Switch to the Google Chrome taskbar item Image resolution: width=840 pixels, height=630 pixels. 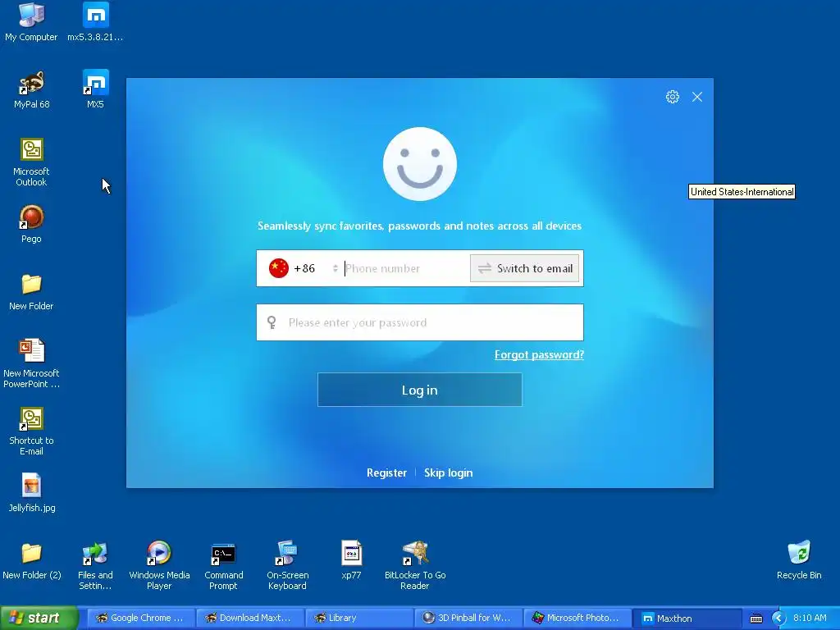click(140, 618)
